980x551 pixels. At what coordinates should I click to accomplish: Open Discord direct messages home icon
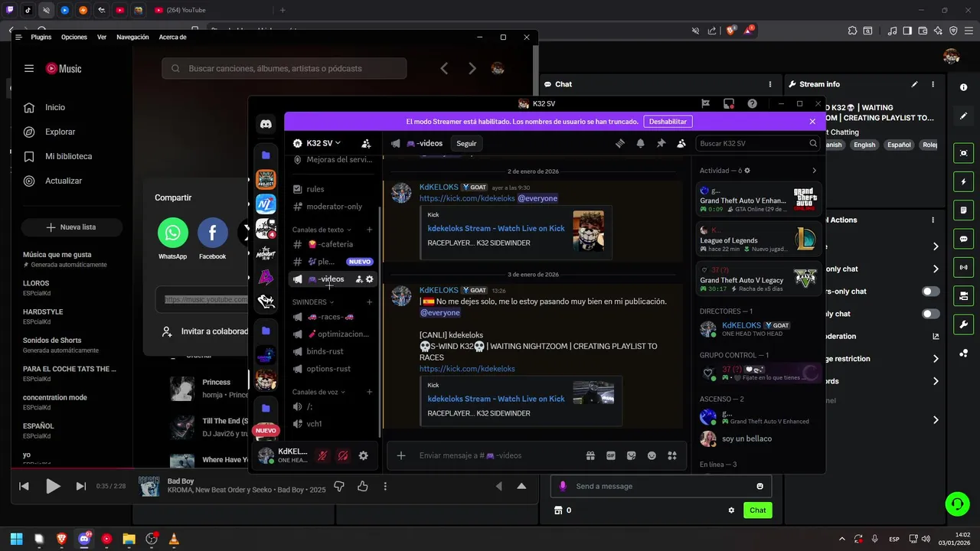tap(266, 124)
